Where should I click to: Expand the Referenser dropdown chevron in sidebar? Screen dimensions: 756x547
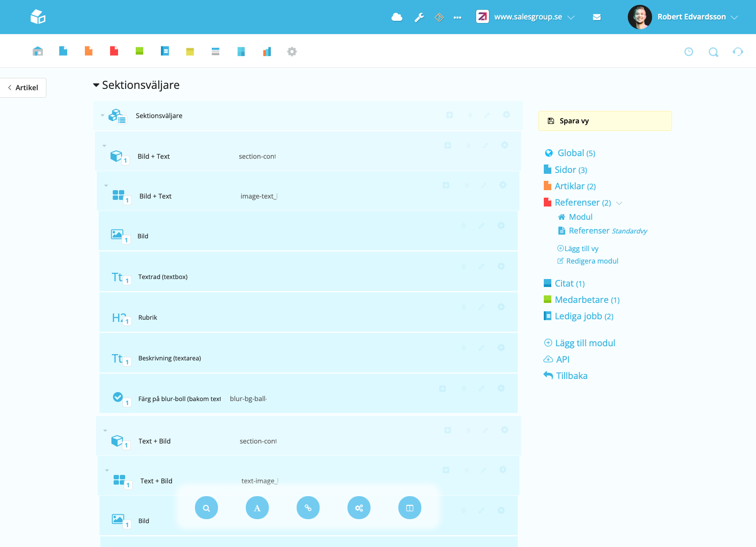619,203
